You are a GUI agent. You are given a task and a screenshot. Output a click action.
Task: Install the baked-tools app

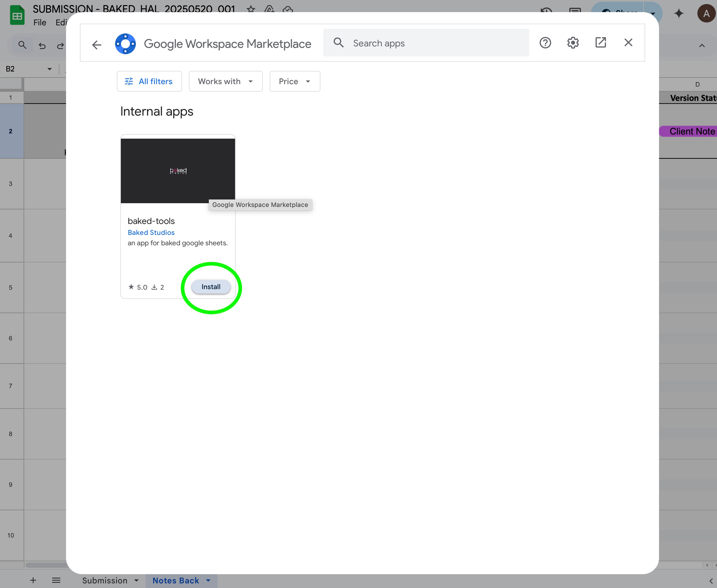pos(211,287)
